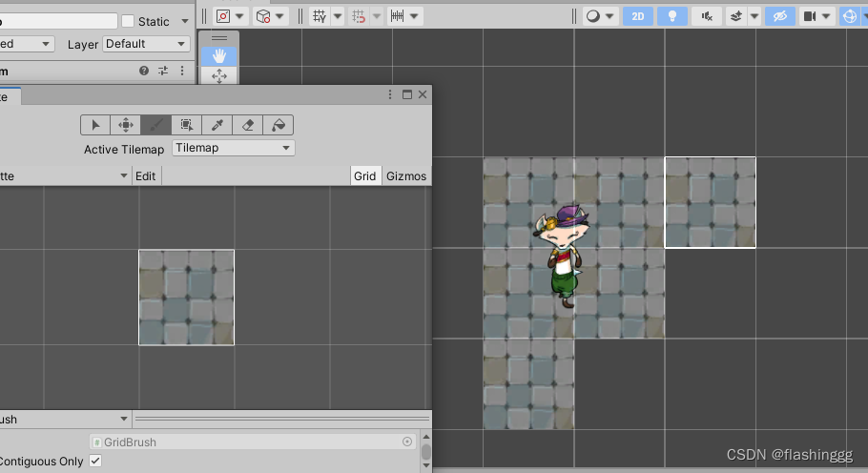Toggle 2D view mode button
The width and height of the screenshot is (868, 473).
[x=638, y=16]
